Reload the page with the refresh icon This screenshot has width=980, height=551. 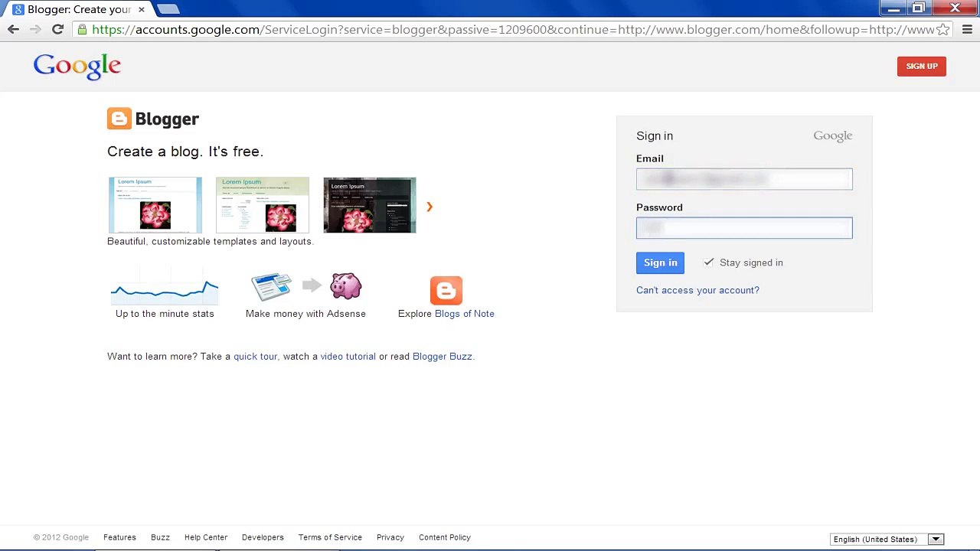pyautogui.click(x=57, y=30)
